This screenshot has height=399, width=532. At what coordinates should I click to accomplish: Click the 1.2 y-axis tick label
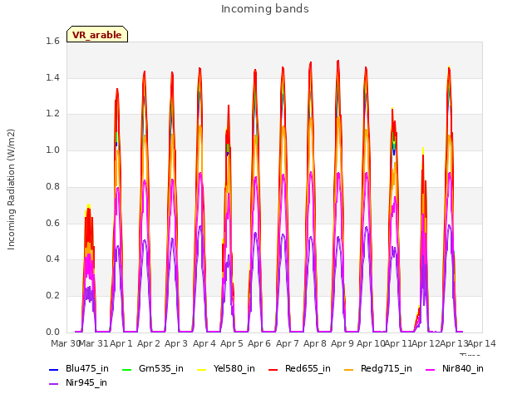click(52, 114)
